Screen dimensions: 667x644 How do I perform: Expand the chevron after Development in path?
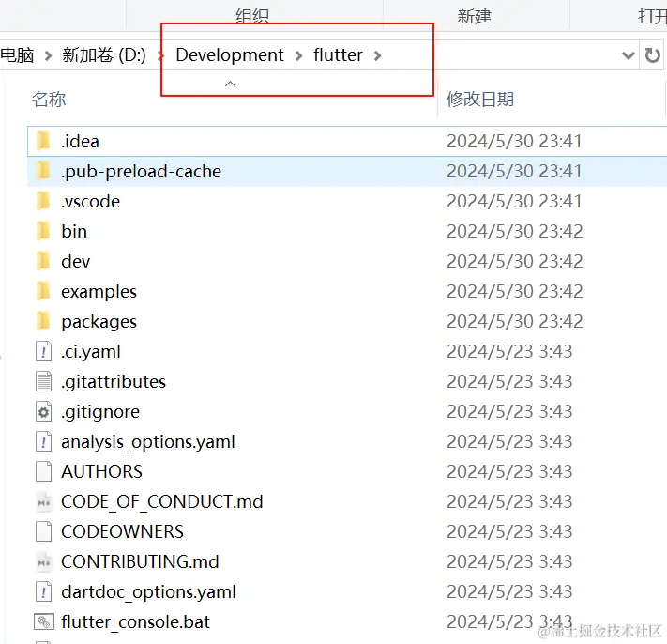point(298,55)
